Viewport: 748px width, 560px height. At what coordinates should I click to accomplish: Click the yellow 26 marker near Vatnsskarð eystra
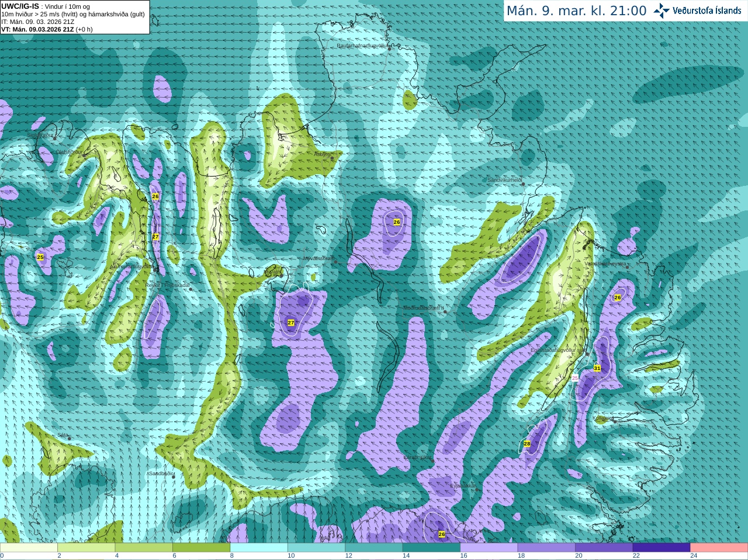[618, 298]
